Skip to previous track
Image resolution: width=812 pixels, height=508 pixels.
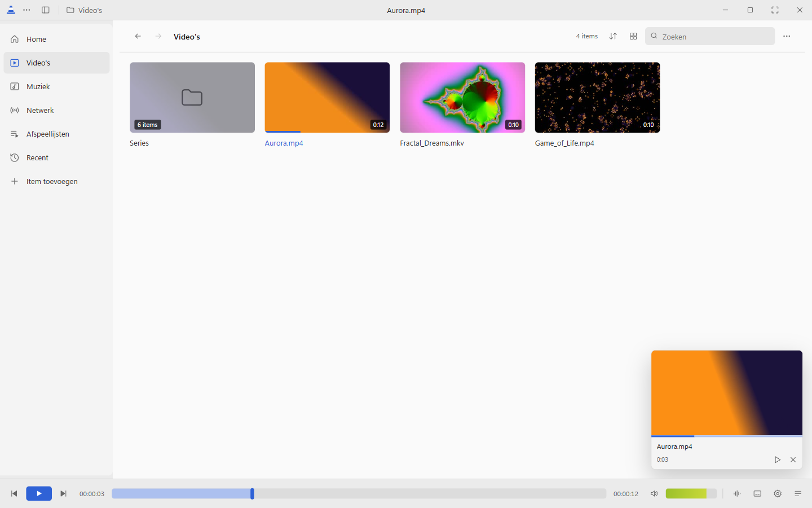(14, 494)
